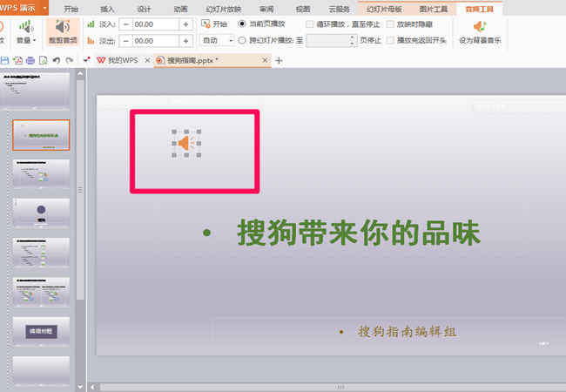This screenshot has height=392, width=566.
Task: Enable 放映时隐藏 checkbox
Action: point(390,24)
